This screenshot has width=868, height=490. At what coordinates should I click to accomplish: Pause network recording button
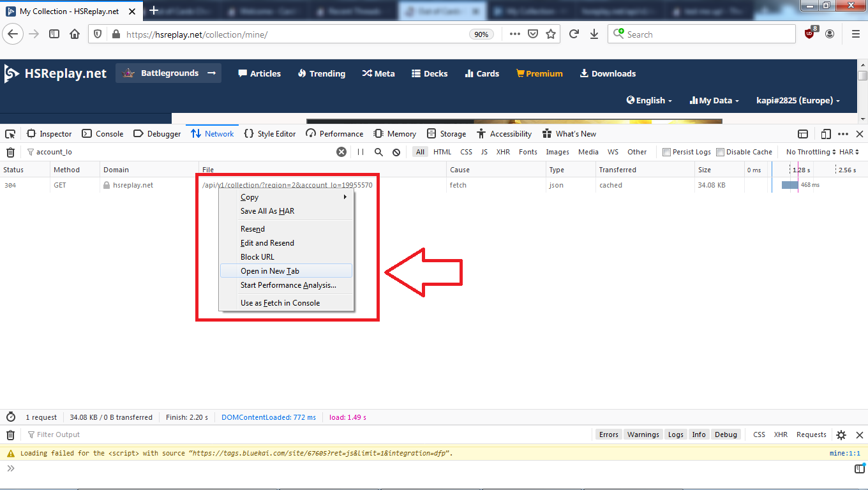361,152
